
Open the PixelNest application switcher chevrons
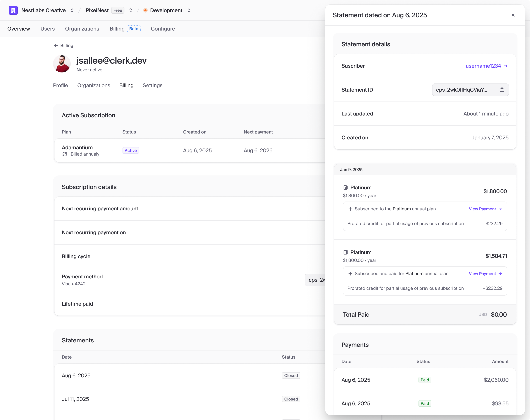(x=131, y=10)
